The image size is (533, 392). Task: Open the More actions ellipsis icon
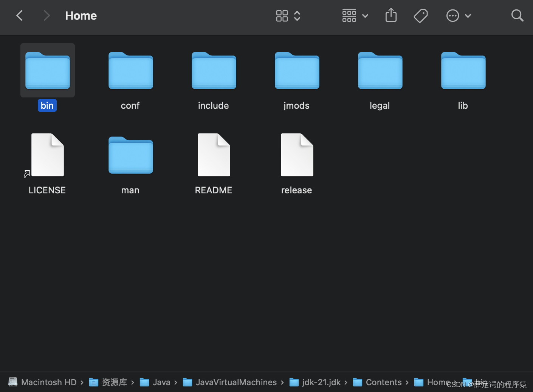452,16
